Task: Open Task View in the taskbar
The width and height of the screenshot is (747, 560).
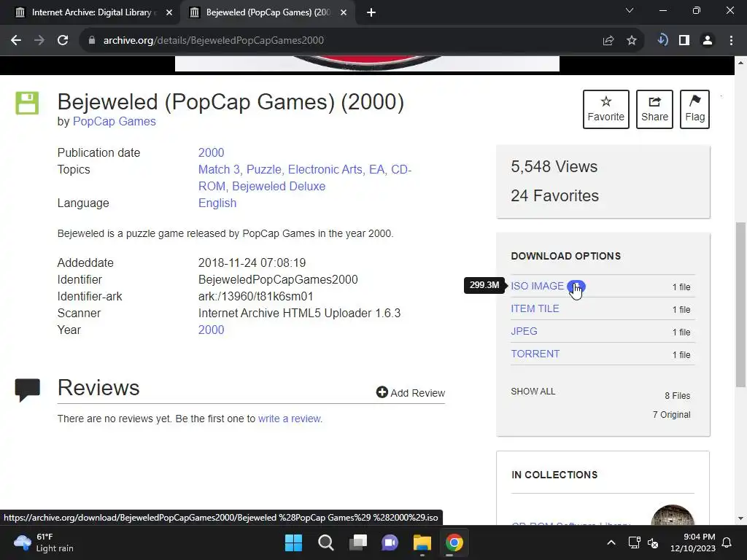Action: (357, 542)
